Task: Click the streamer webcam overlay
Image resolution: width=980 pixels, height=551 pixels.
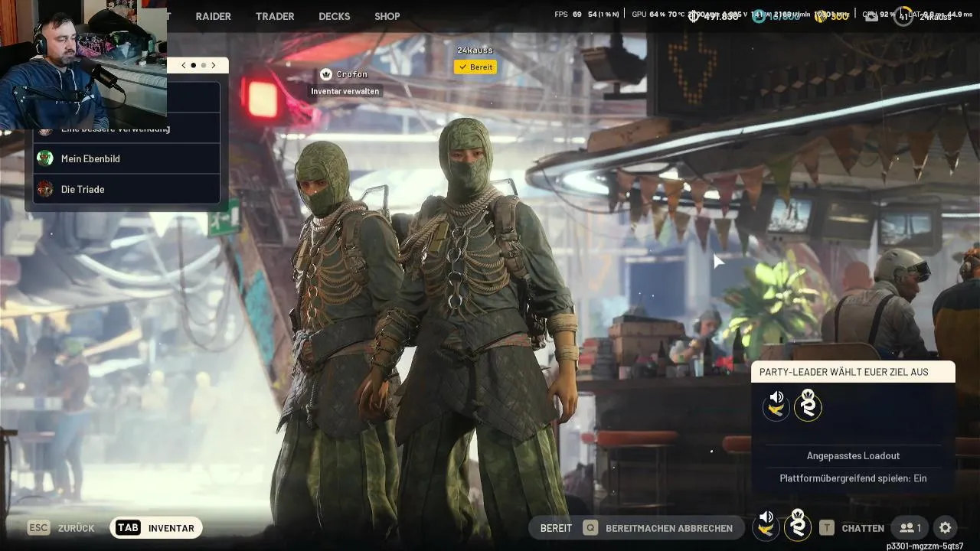Action: (x=83, y=65)
